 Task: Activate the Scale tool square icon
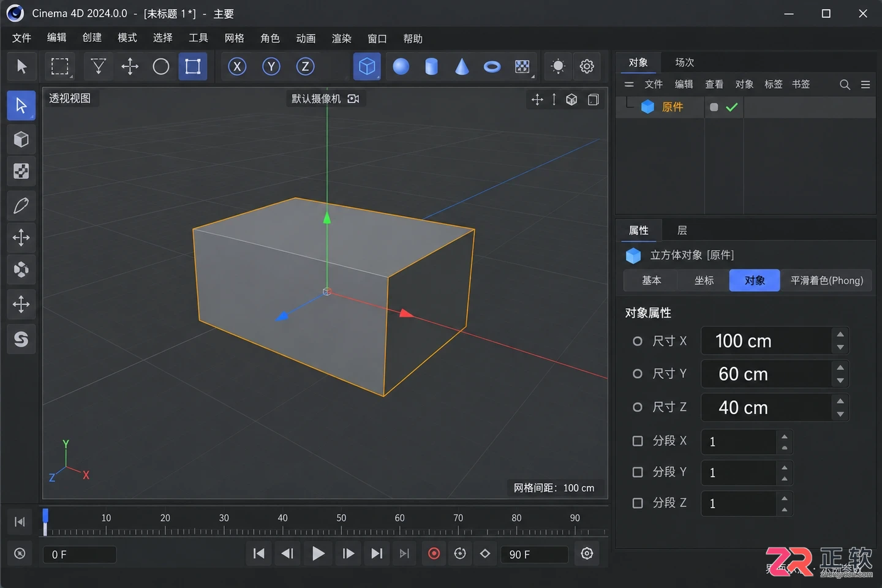[193, 66]
